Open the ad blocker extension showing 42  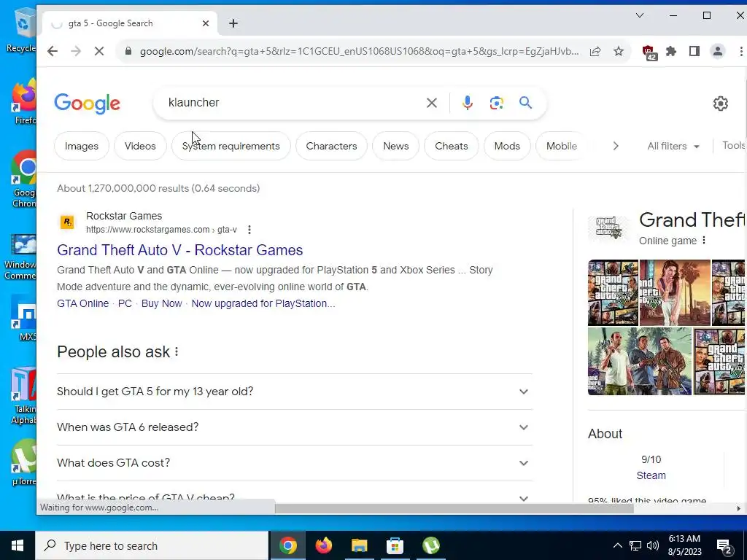[x=649, y=52]
